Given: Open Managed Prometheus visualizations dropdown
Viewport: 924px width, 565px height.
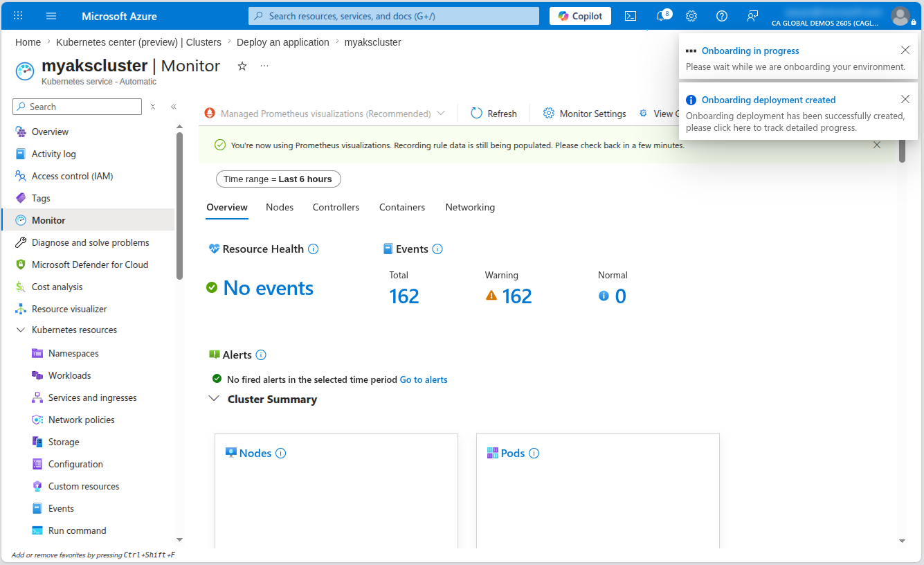Looking at the screenshot, I should [x=325, y=114].
